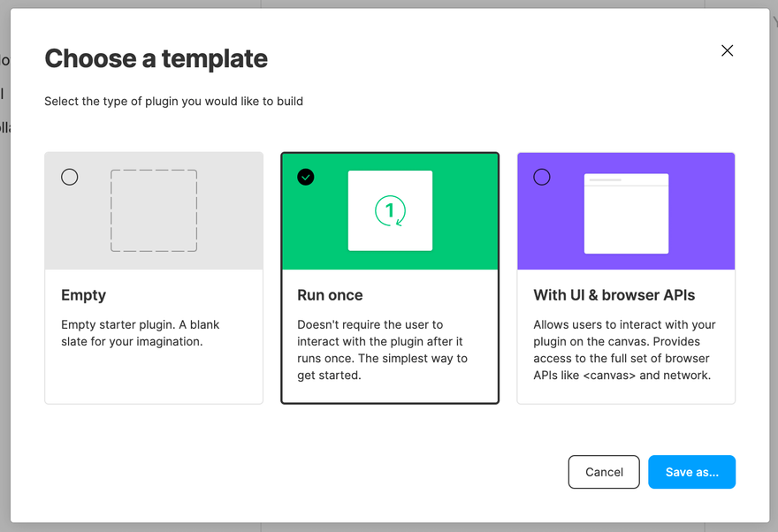Select With UI & browser APIs radio
Screen dimensions: 778x532
click(x=542, y=177)
